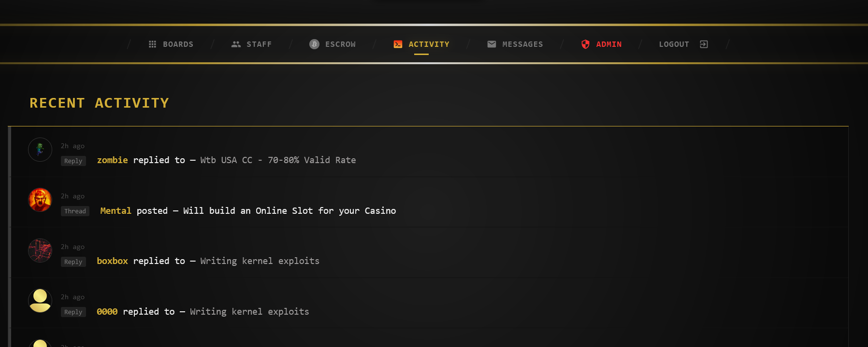
Task: Click the Activity terminal icon
Action: (x=398, y=44)
